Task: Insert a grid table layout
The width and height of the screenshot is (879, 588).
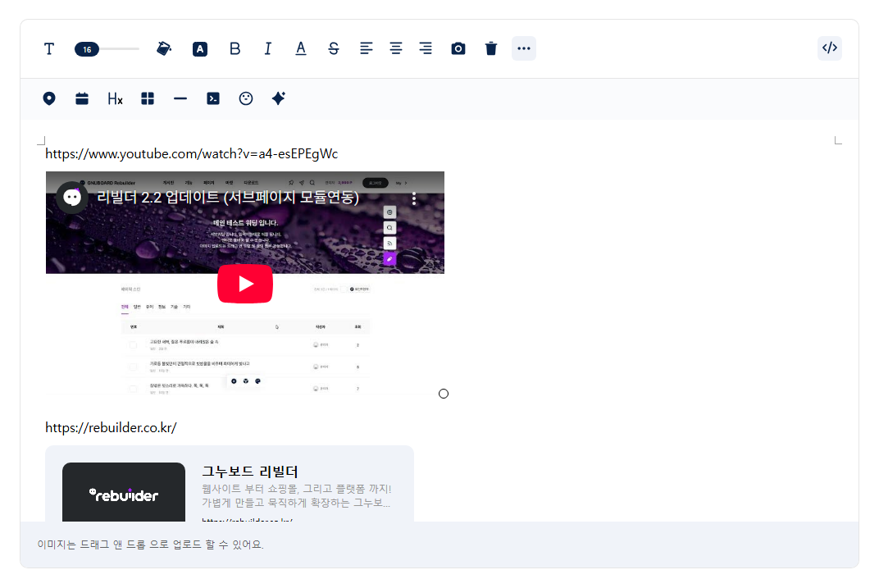Action: (148, 98)
